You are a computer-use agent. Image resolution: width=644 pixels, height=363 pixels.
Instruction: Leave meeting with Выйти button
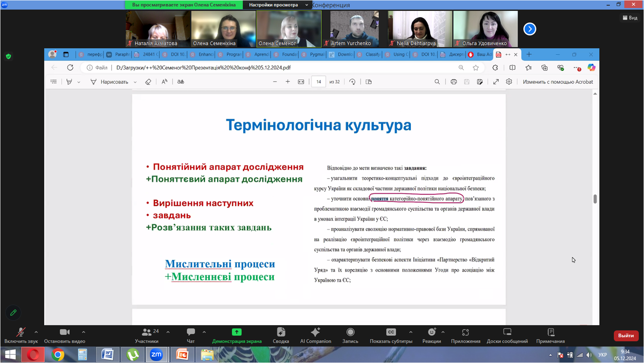[626, 335]
